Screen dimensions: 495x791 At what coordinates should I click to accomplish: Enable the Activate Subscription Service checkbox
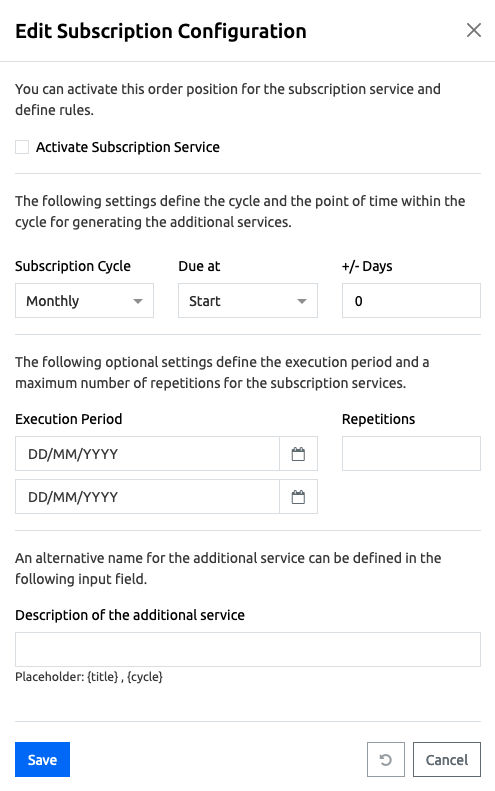coord(22,147)
